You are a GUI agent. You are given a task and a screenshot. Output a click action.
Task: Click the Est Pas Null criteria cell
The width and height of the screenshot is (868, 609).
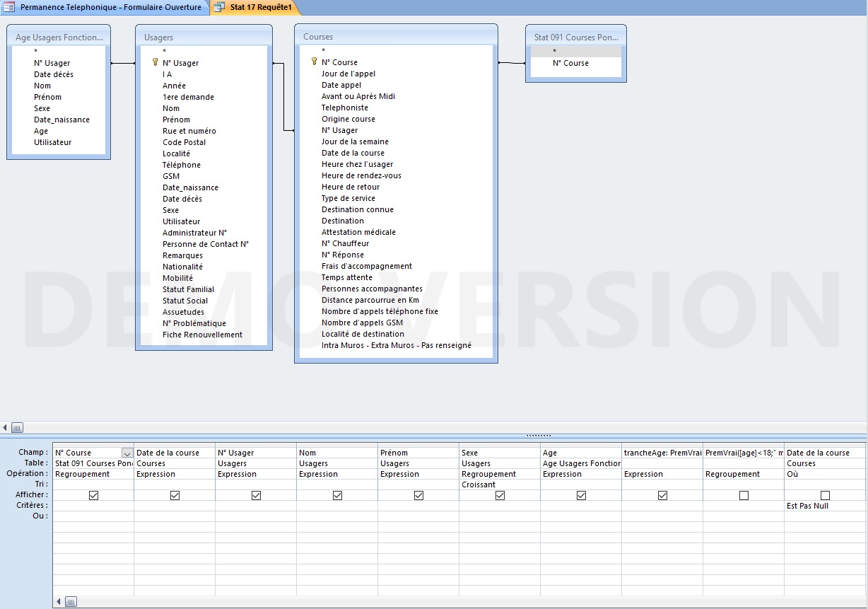pyautogui.click(x=825, y=506)
